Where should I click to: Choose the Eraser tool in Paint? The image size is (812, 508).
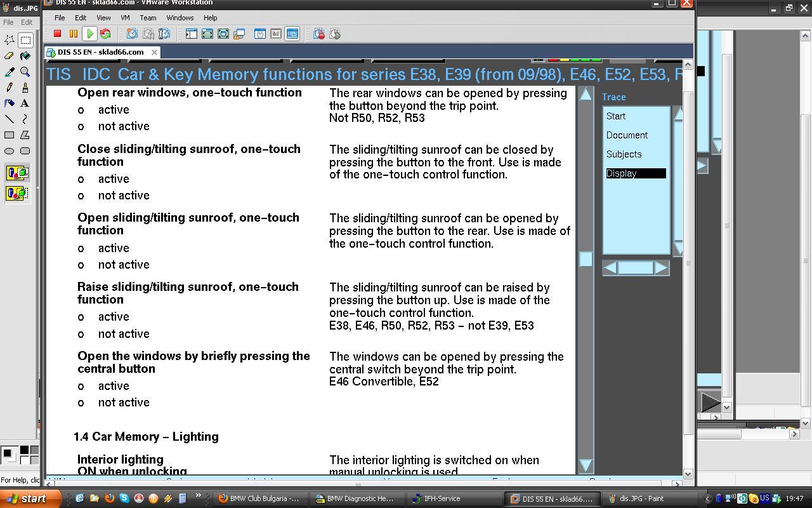(x=10, y=56)
